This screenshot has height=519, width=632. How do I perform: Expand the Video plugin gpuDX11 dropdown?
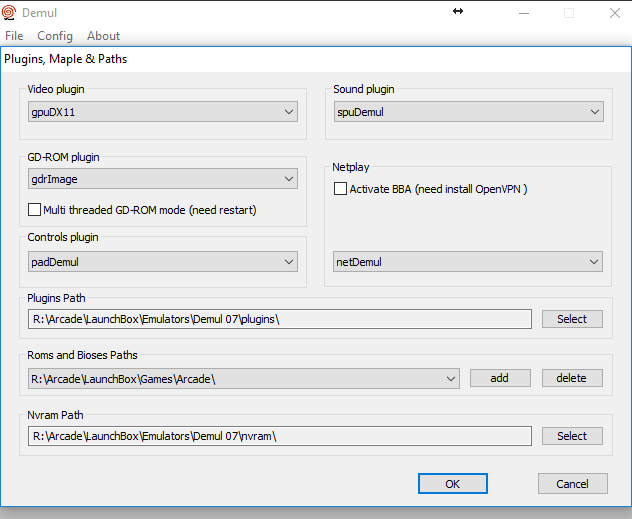(x=163, y=112)
